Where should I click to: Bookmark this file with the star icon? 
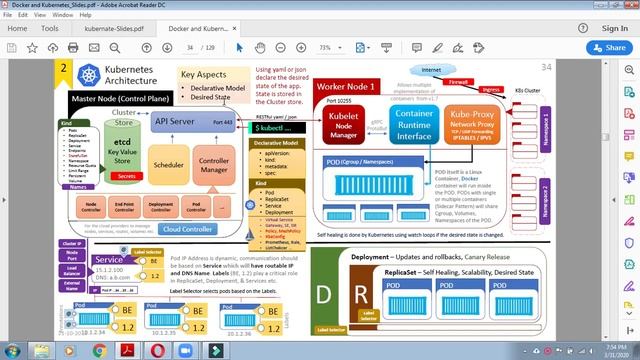[32, 48]
